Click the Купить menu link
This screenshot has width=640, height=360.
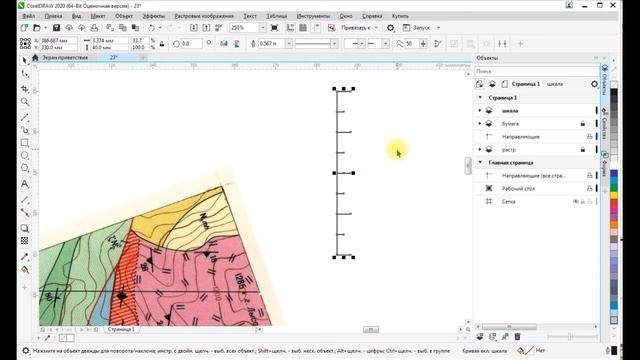pyautogui.click(x=400, y=16)
